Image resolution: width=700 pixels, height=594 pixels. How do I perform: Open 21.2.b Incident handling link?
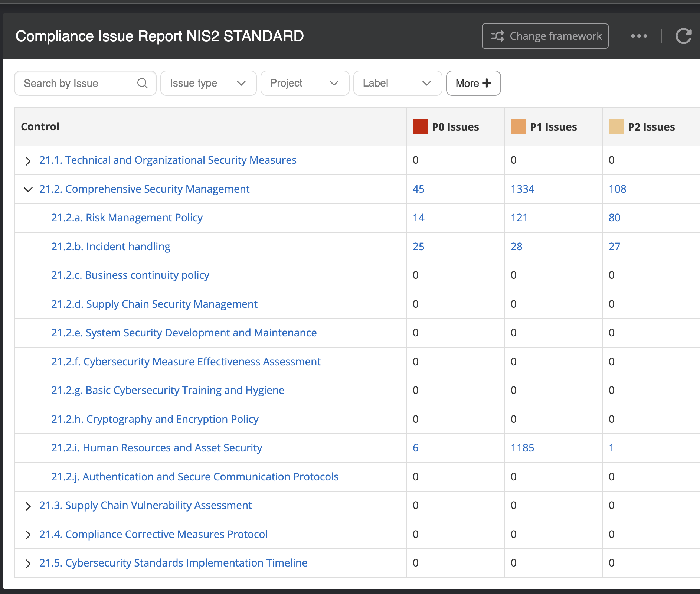111,247
